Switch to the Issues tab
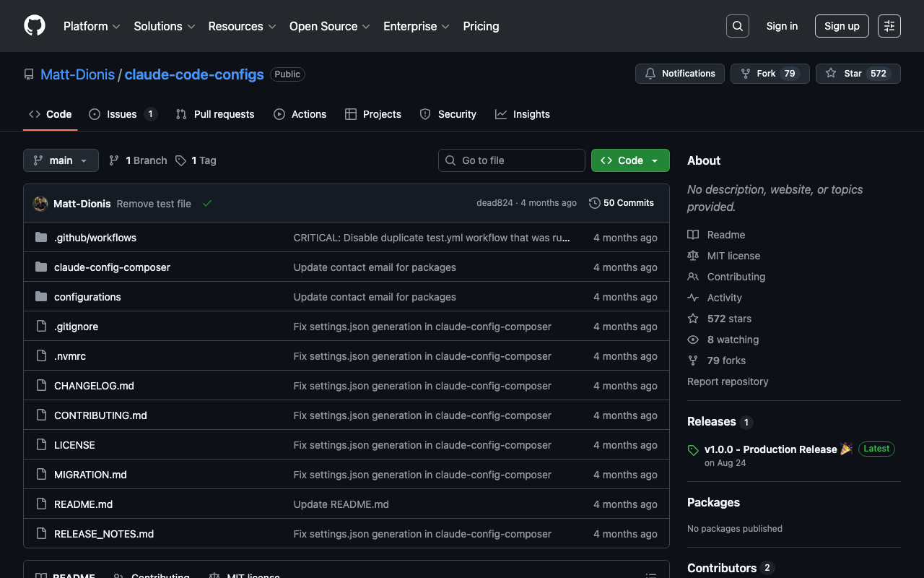 pyautogui.click(x=122, y=114)
